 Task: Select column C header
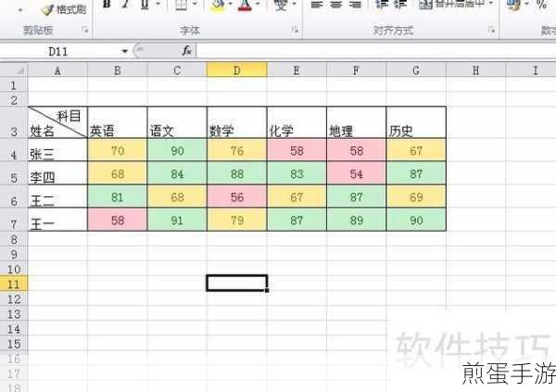pyautogui.click(x=177, y=70)
